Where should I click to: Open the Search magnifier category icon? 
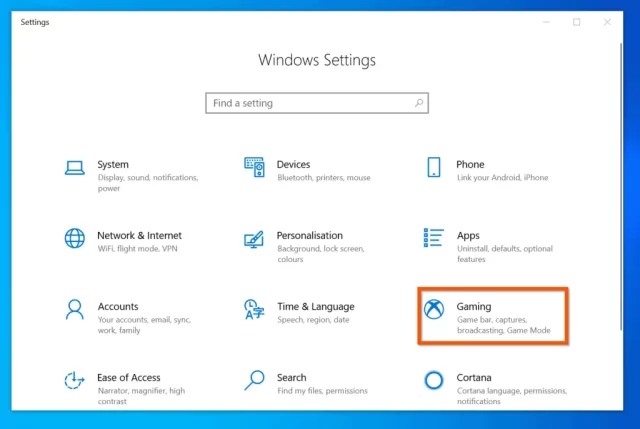click(254, 380)
